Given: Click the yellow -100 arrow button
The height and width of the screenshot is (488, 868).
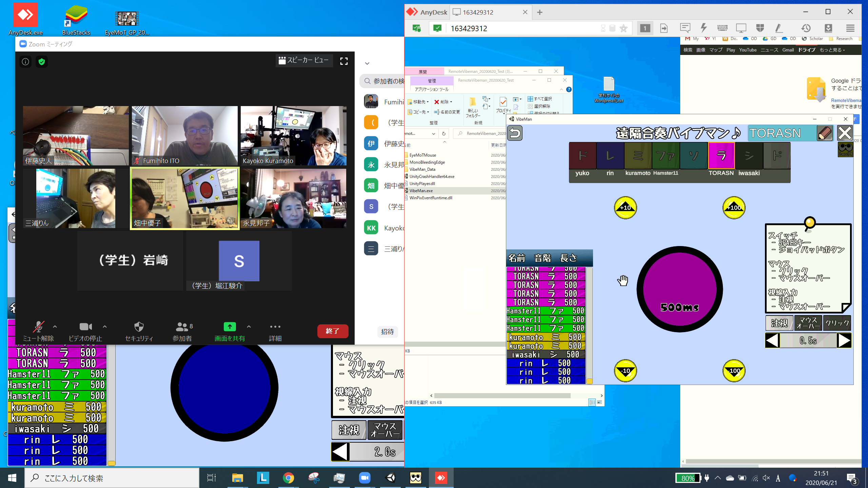Looking at the screenshot, I should point(734,371).
